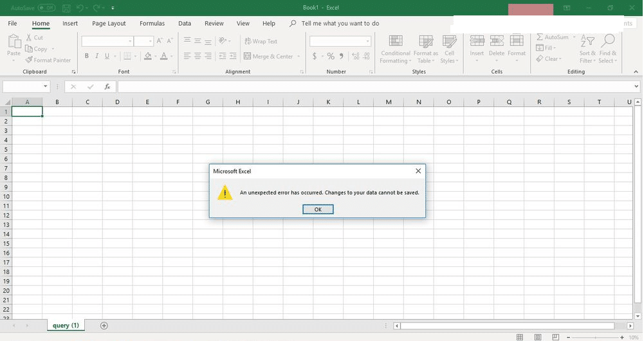Viewport: 644px width, 341px height.
Task: Click the Fill Color bucket icon
Action: [x=148, y=56]
